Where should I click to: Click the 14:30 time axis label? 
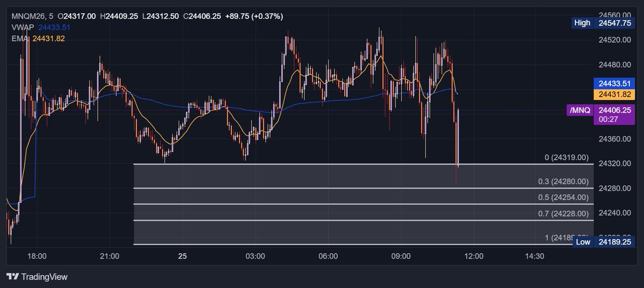point(535,256)
